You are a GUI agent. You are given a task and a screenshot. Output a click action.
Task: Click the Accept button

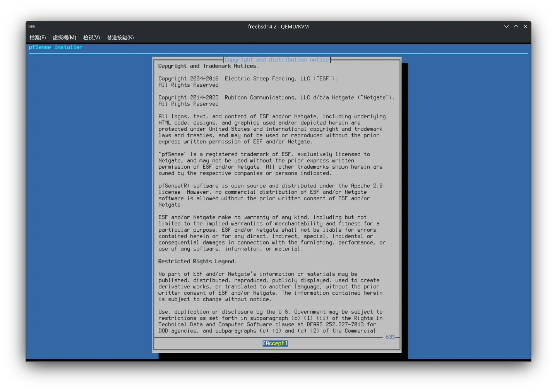coord(275,343)
